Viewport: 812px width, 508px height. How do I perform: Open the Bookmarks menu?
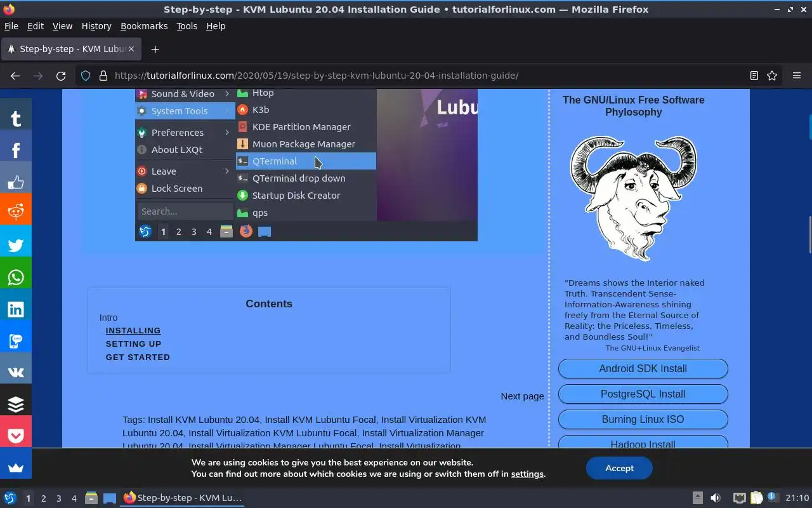point(144,26)
